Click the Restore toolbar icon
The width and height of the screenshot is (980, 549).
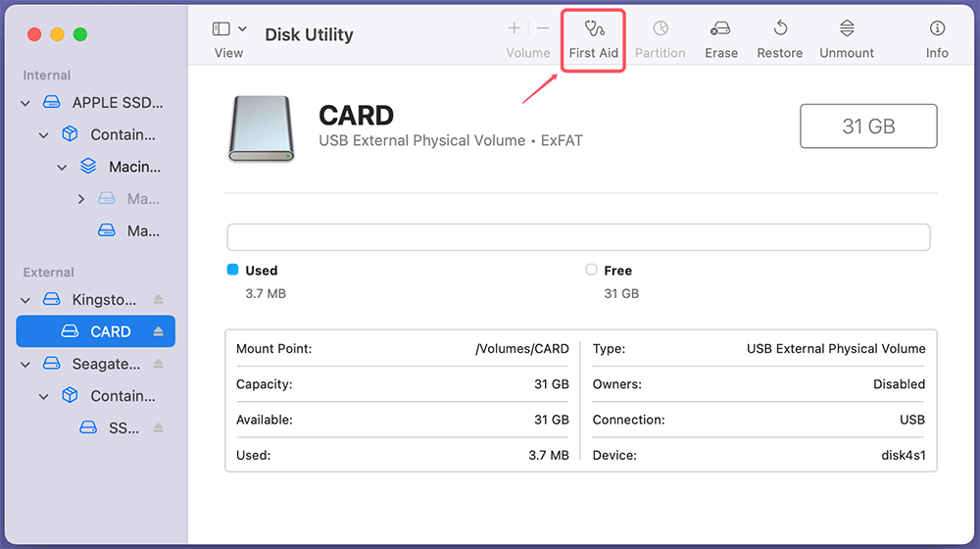(x=780, y=28)
